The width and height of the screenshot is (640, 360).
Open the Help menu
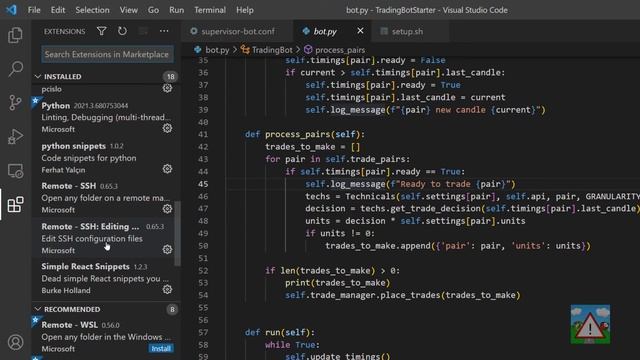pos(244,10)
